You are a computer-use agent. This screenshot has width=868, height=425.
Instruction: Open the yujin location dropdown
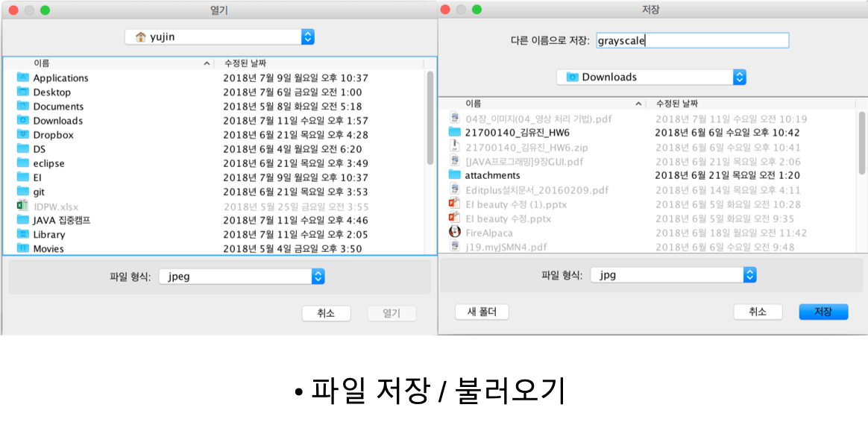[307, 37]
